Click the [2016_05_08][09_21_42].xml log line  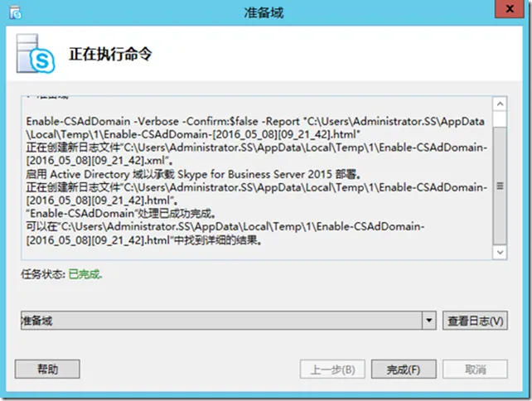(99, 161)
